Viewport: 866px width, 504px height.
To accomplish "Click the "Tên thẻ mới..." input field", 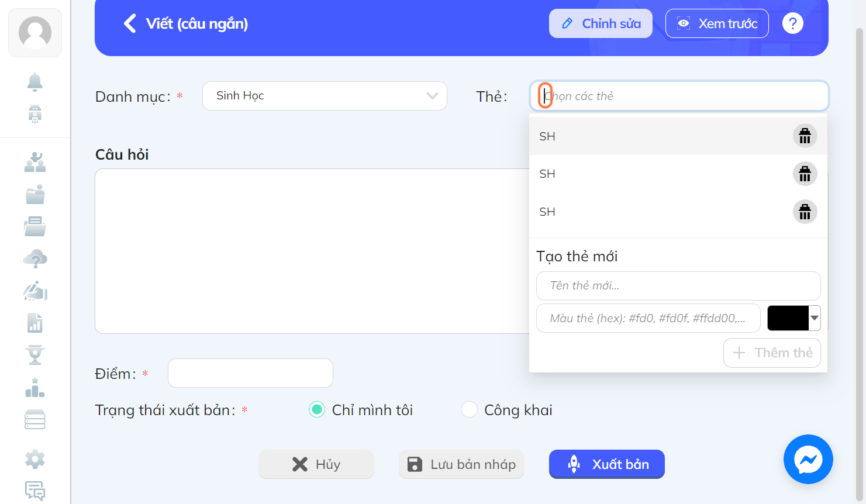I will pos(678,286).
